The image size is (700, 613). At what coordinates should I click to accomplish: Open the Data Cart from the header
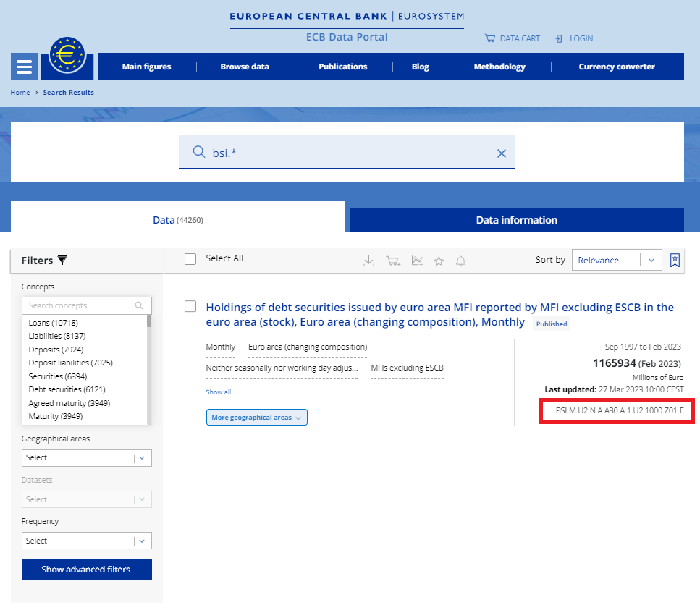pos(513,38)
